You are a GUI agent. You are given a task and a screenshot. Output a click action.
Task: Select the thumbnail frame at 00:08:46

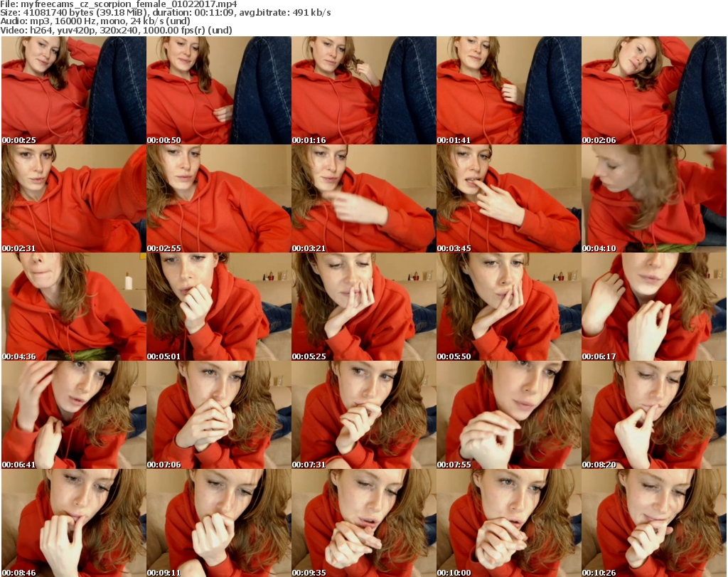pos(74,523)
